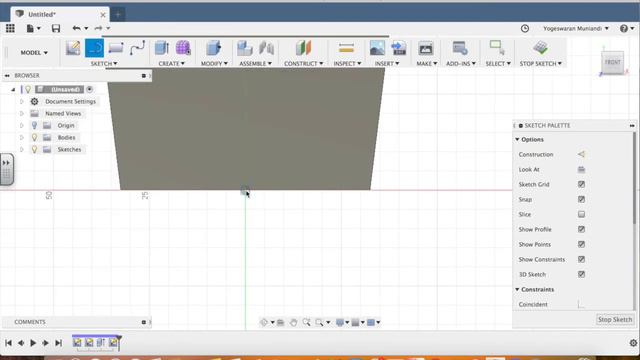Toggle the Show Constraints checkbox
Image resolution: width=640 pixels, height=360 pixels.
581,260
